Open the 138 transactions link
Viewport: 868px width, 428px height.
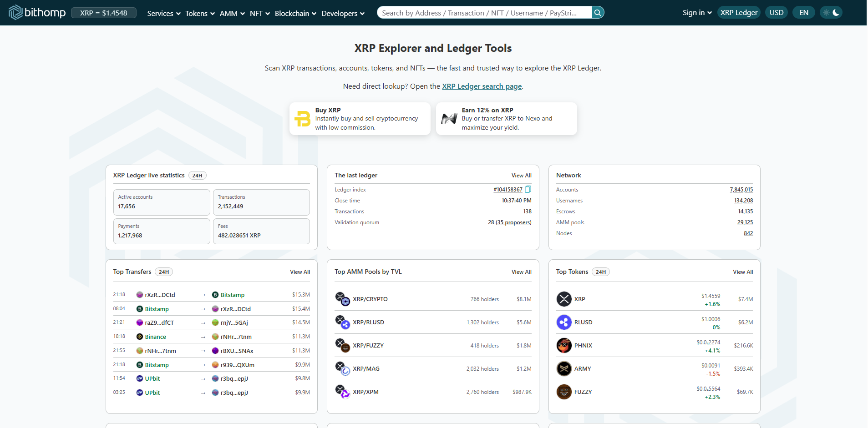pyautogui.click(x=527, y=211)
